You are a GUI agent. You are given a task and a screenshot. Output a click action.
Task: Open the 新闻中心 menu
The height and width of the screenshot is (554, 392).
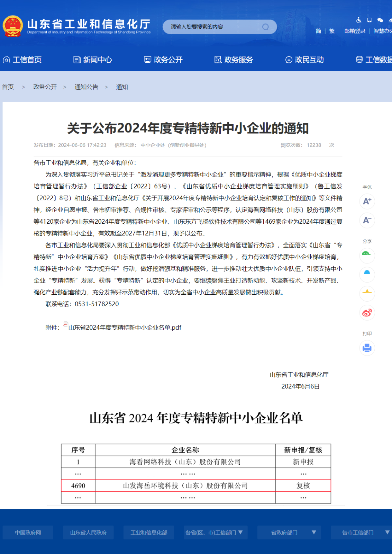(x=93, y=60)
